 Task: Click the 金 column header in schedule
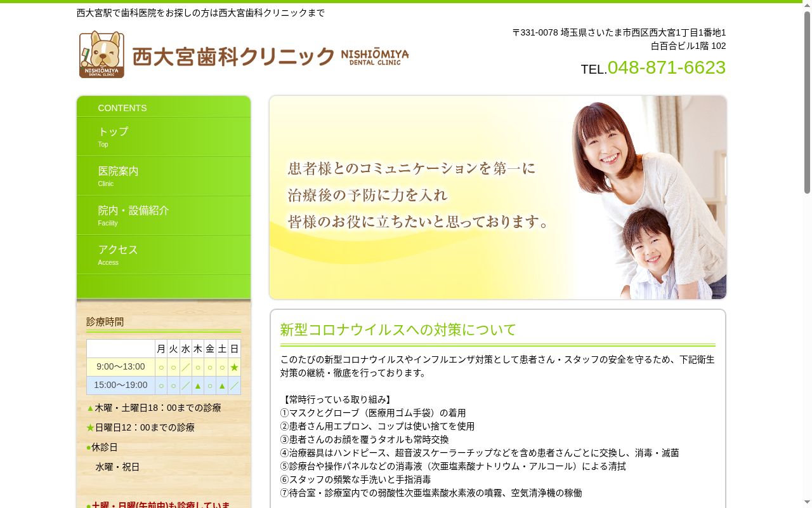(210, 349)
